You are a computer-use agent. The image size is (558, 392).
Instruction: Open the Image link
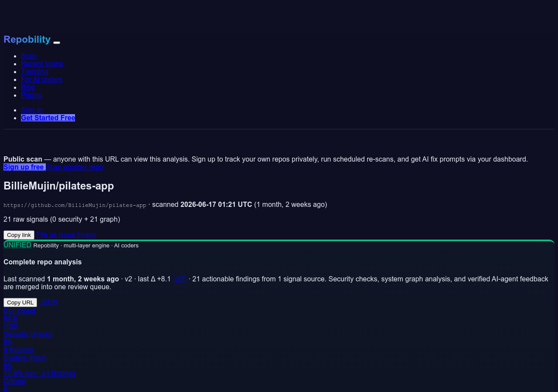[x=87, y=234]
